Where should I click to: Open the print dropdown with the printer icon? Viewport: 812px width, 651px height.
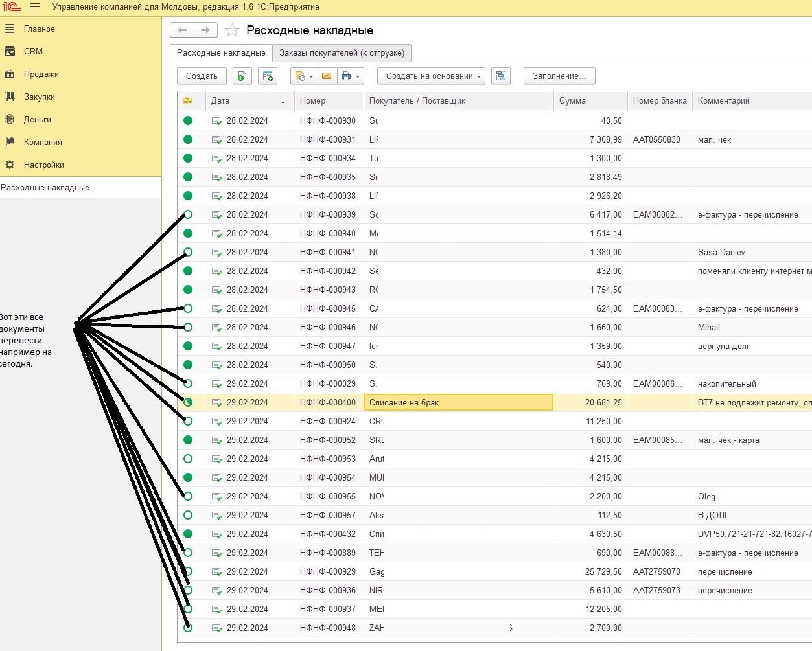(x=350, y=76)
